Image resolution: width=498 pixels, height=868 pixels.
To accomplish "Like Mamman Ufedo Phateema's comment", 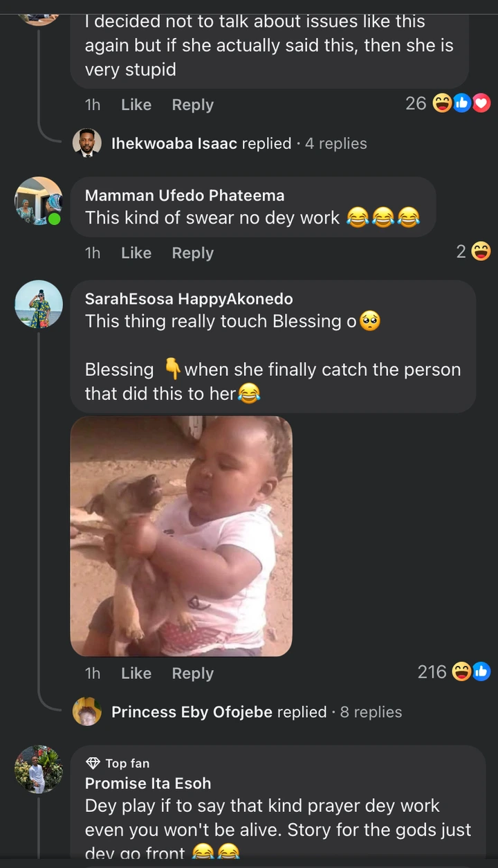I will click(136, 253).
